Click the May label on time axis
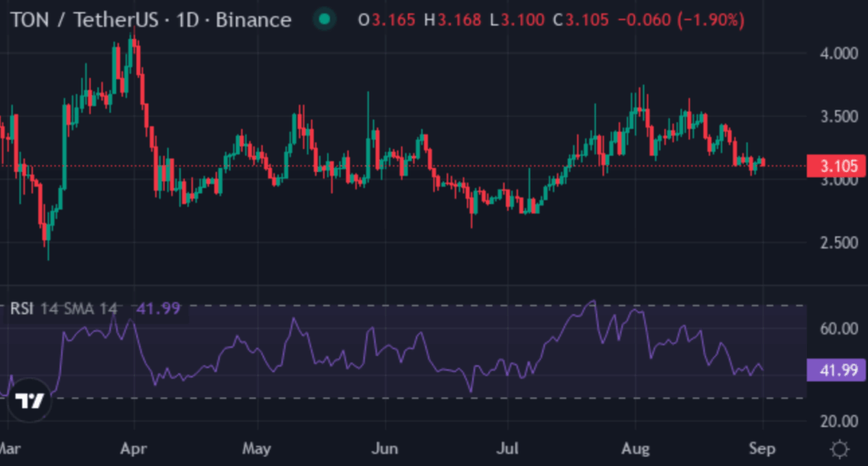Viewport: 868px width, 466px height. [x=257, y=448]
